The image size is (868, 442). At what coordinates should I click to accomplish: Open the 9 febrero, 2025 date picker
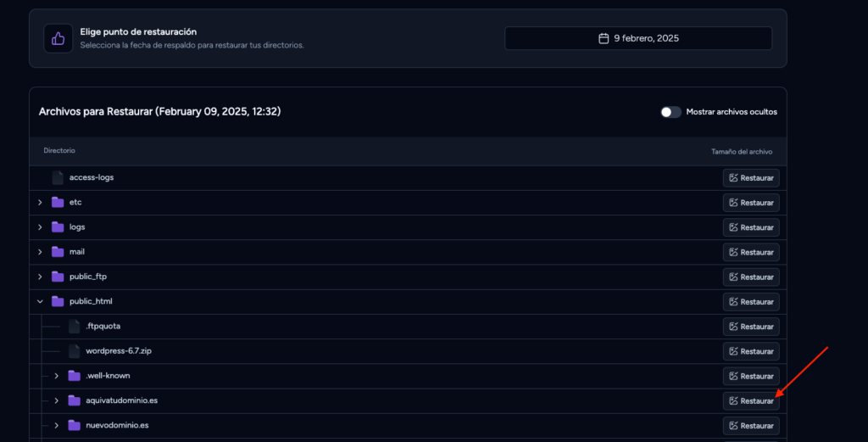(638, 38)
